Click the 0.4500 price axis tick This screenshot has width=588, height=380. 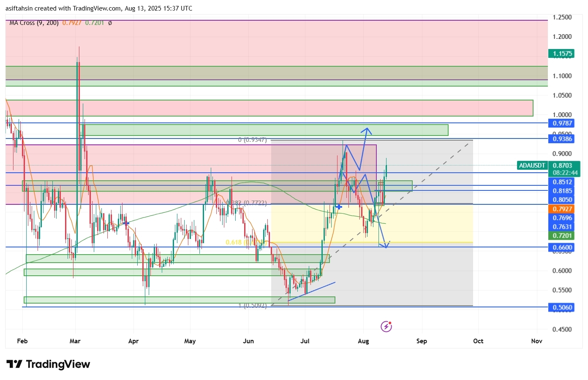(562, 329)
